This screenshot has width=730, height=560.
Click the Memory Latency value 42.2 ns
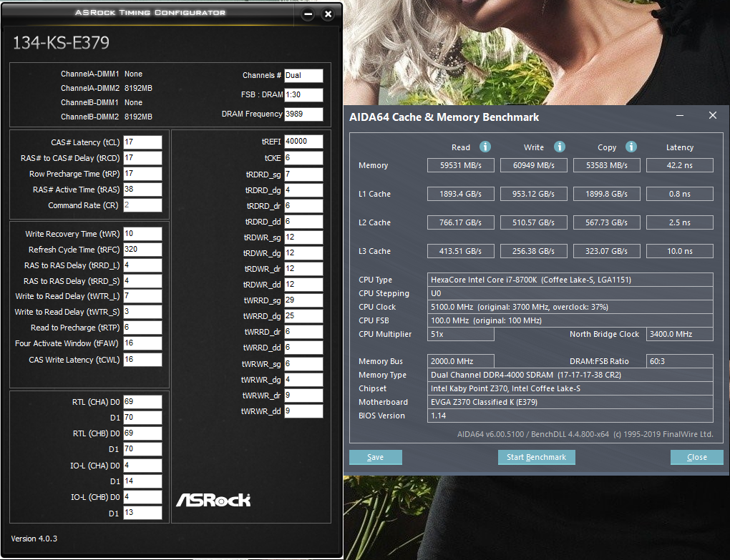tap(680, 165)
